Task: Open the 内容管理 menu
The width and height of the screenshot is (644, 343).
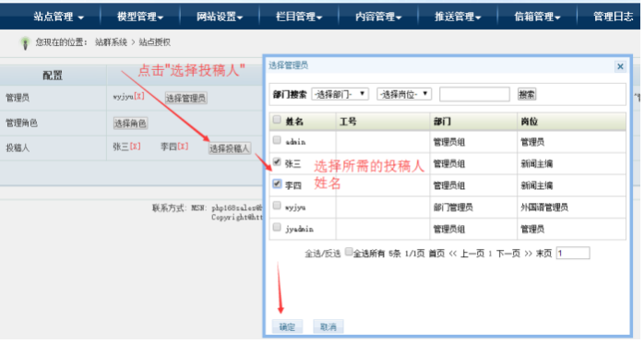Action: pyautogui.click(x=378, y=17)
